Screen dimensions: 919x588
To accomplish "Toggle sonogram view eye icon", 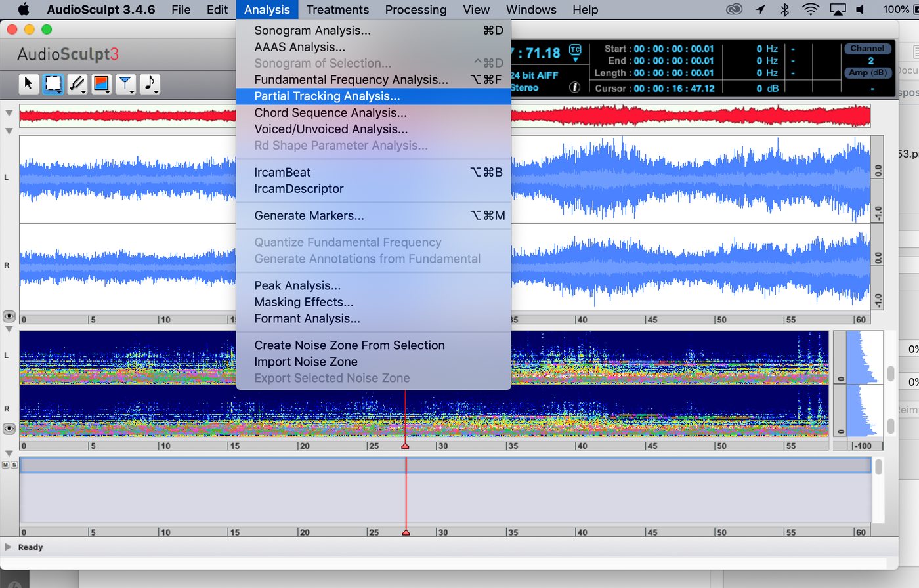I will 9,429.
